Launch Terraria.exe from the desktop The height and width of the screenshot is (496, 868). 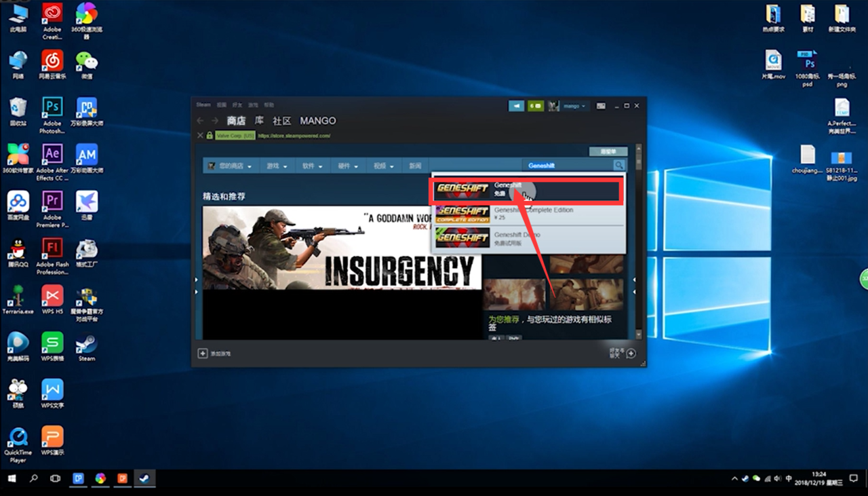pyautogui.click(x=18, y=300)
